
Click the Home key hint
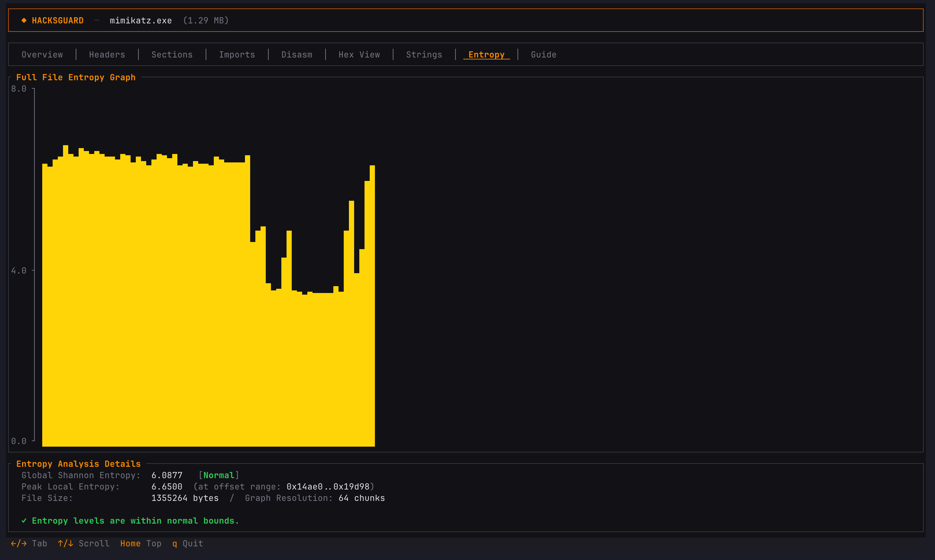coord(131,543)
